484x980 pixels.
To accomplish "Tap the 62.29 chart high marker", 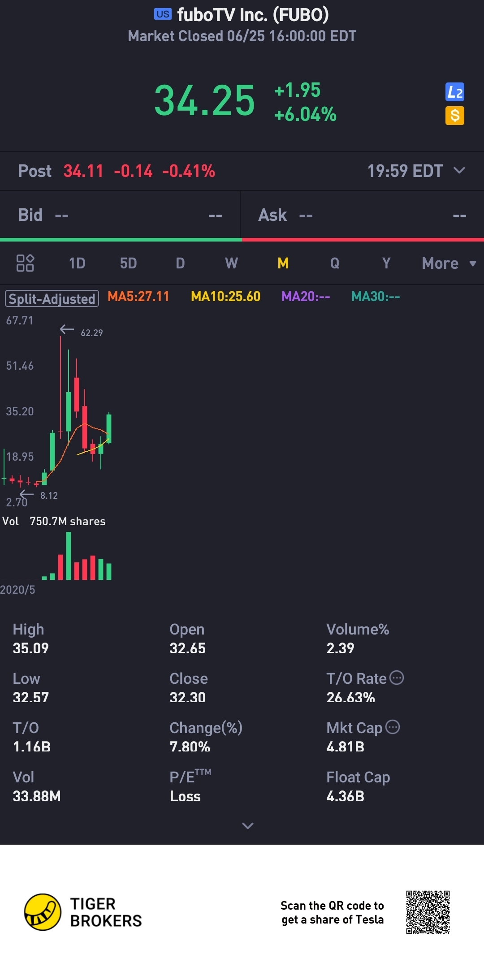I will click(91, 333).
